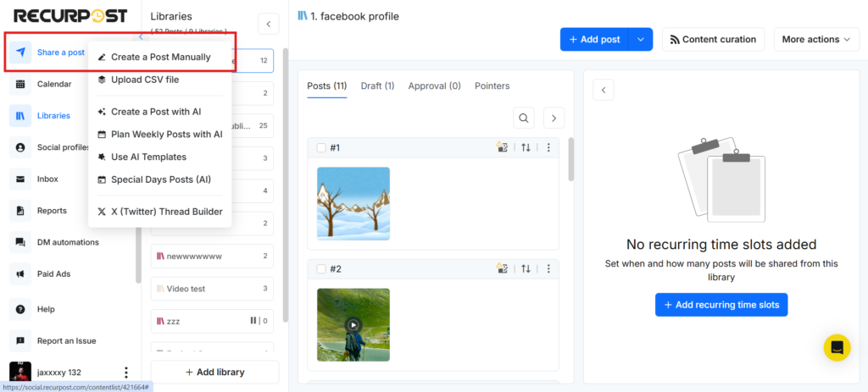Click the Help question mark icon
Viewport: 868px width, 392px height.
coord(20,309)
